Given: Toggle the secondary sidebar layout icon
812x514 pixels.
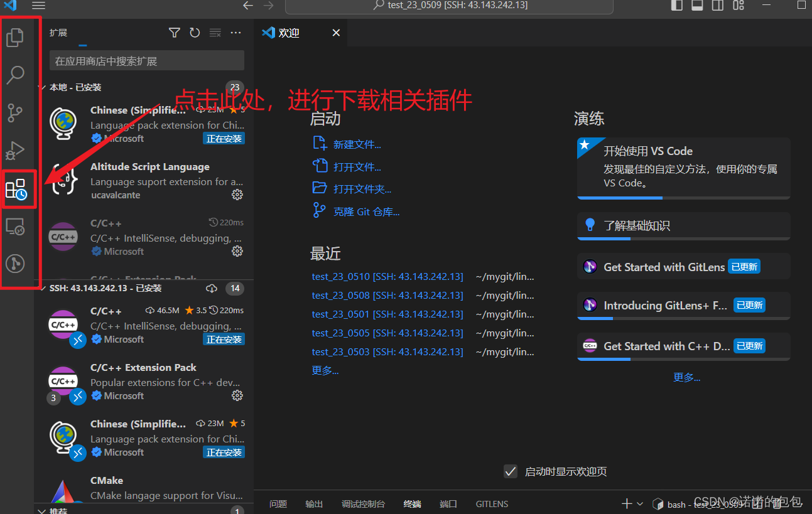Looking at the screenshot, I should (718, 5).
